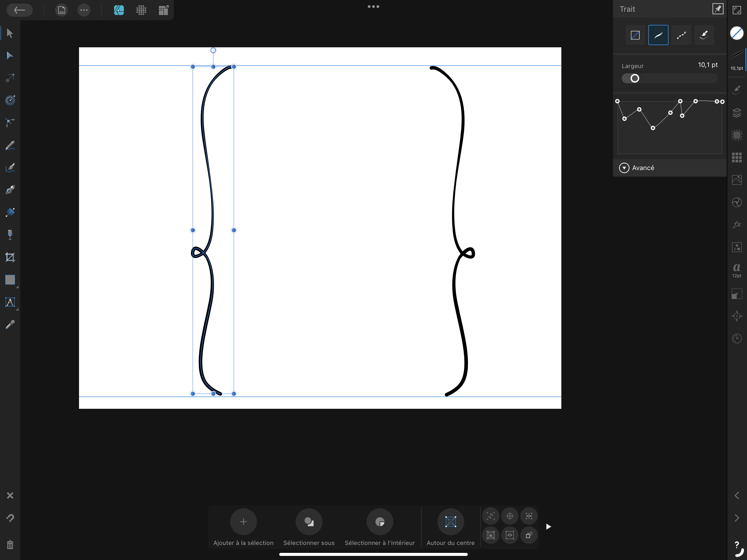Open the Text studio 12pt
747x560 pixels.
point(737,270)
